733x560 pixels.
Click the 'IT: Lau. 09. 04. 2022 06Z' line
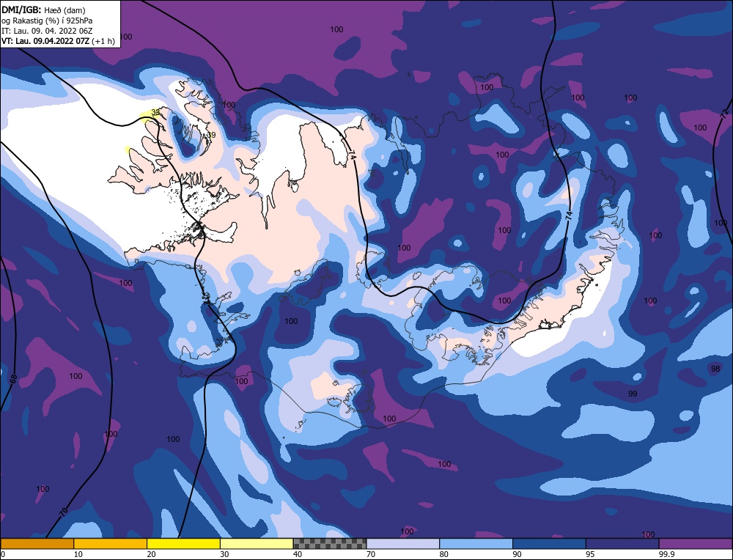pyautogui.click(x=47, y=31)
